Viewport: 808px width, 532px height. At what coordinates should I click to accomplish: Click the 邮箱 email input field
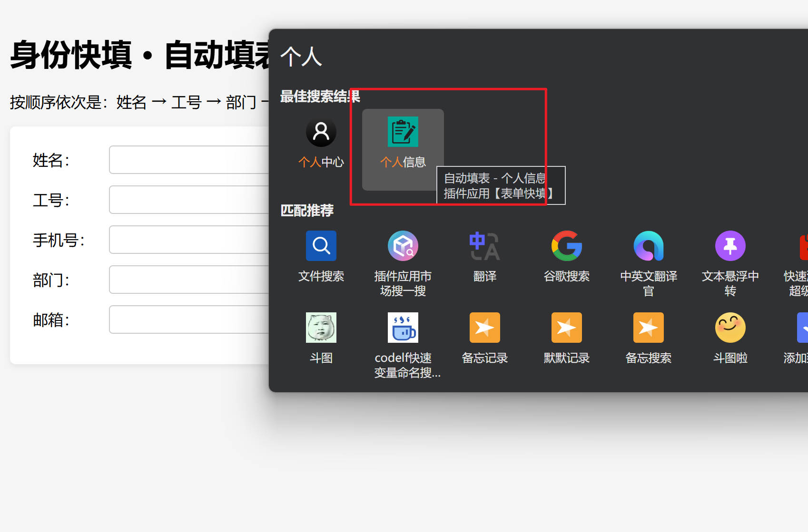click(189, 320)
